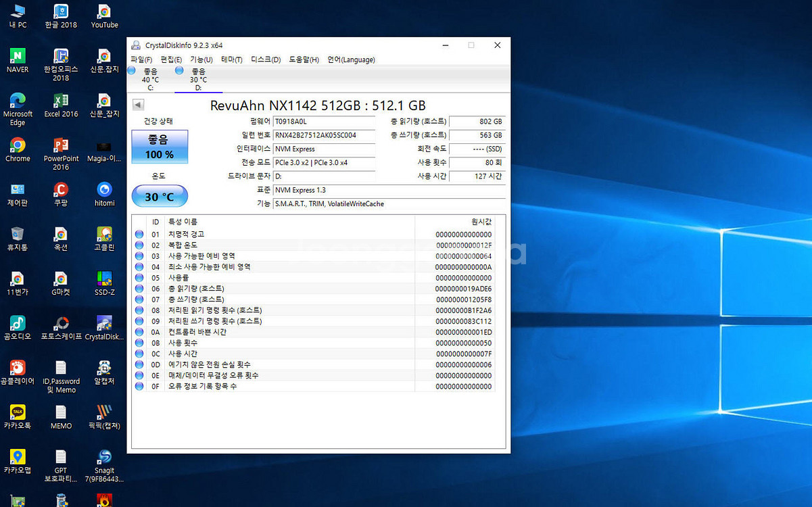The height and width of the screenshot is (507, 812).
Task: Open the hitomi desktop shortcut
Action: 104,194
